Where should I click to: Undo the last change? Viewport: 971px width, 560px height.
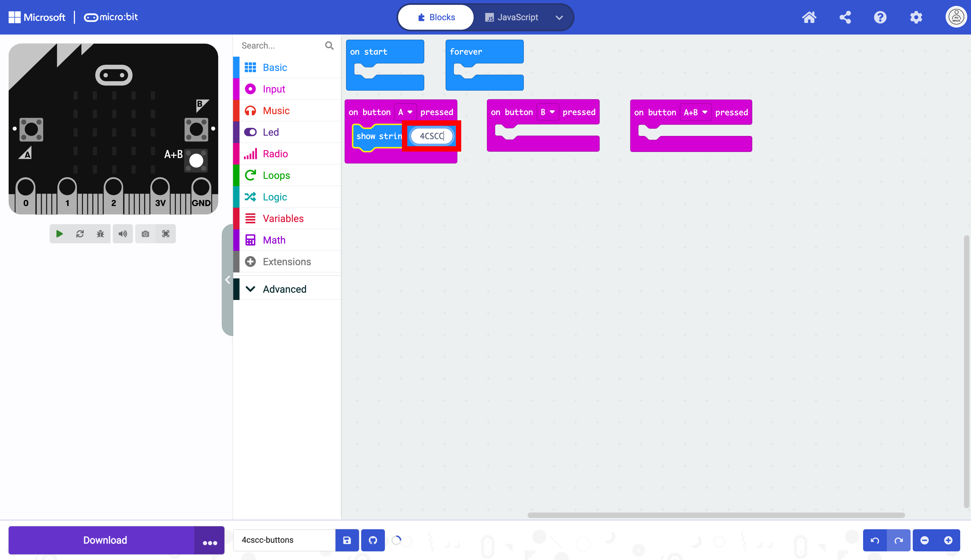[874, 540]
